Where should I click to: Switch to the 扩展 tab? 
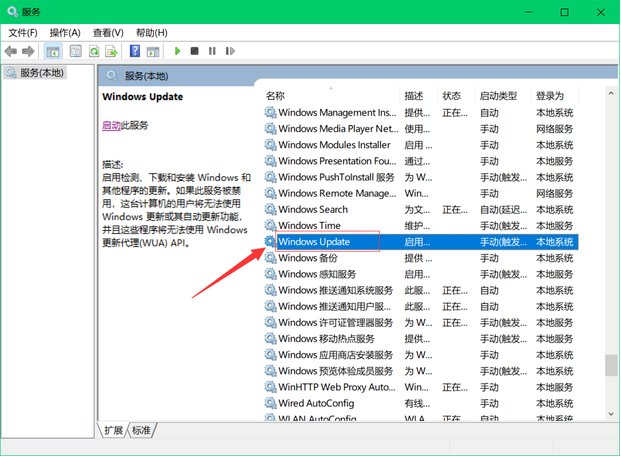[x=113, y=430]
